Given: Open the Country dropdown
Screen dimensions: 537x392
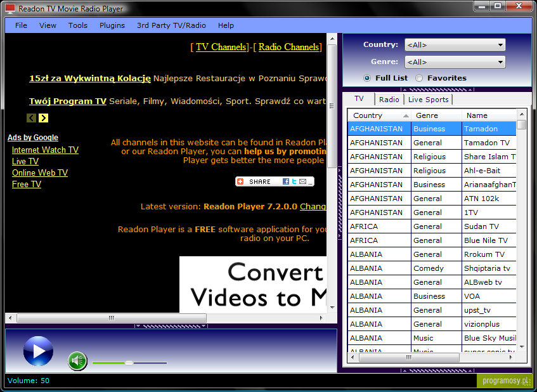Looking at the screenshot, I should pos(455,45).
